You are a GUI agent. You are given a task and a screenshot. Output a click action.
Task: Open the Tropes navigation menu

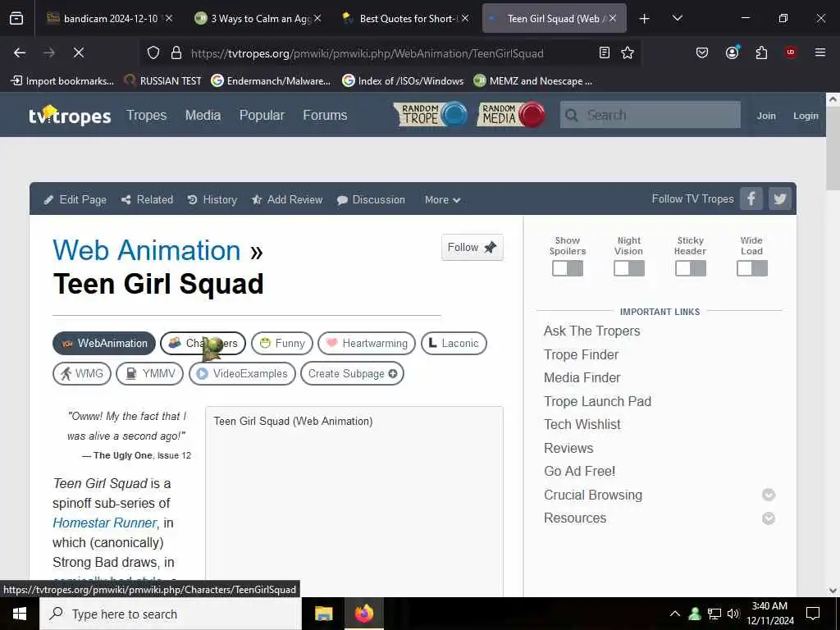click(146, 115)
